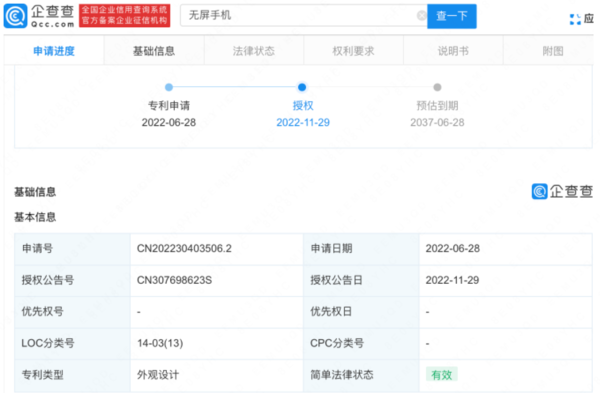This screenshot has width=600, height=393.
Task: Click the LOC分类号 label cell
Action: point(72,343)
